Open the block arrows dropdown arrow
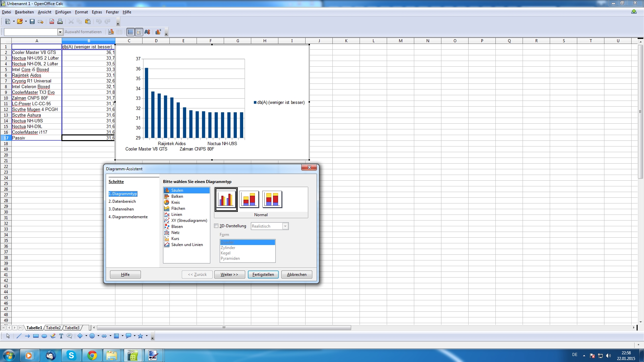Image resolution: width=644 pixels, height=362 pixels. pyautogui.click(x=110, y=336)
